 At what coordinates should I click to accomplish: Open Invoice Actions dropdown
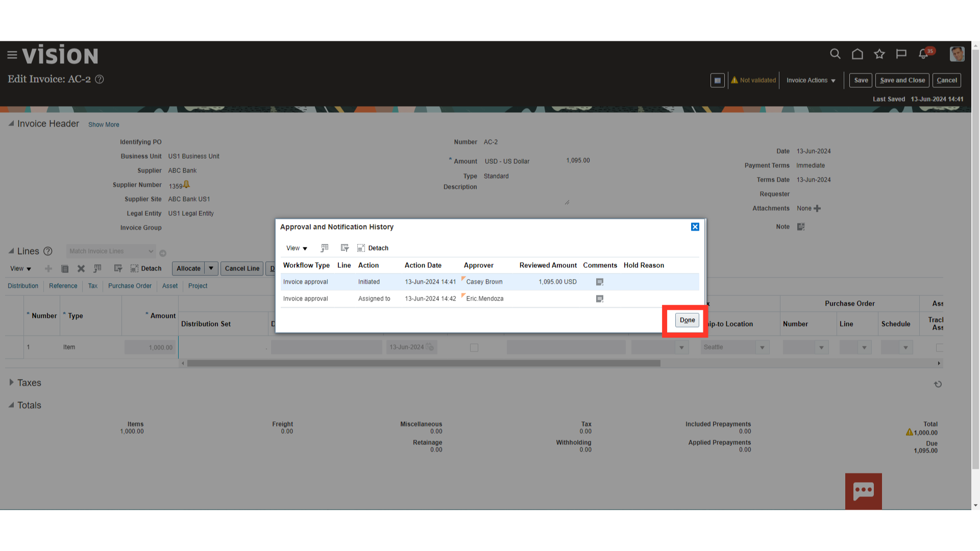811,80
